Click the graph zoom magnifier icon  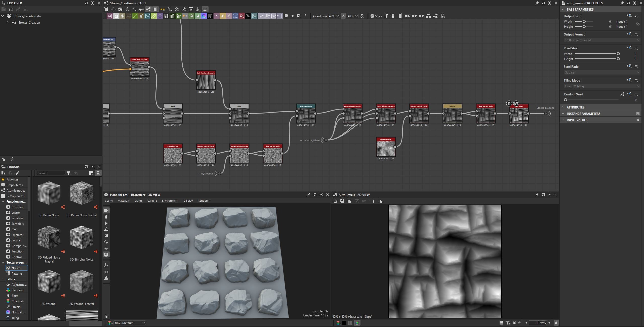click(x=134, y=9)
